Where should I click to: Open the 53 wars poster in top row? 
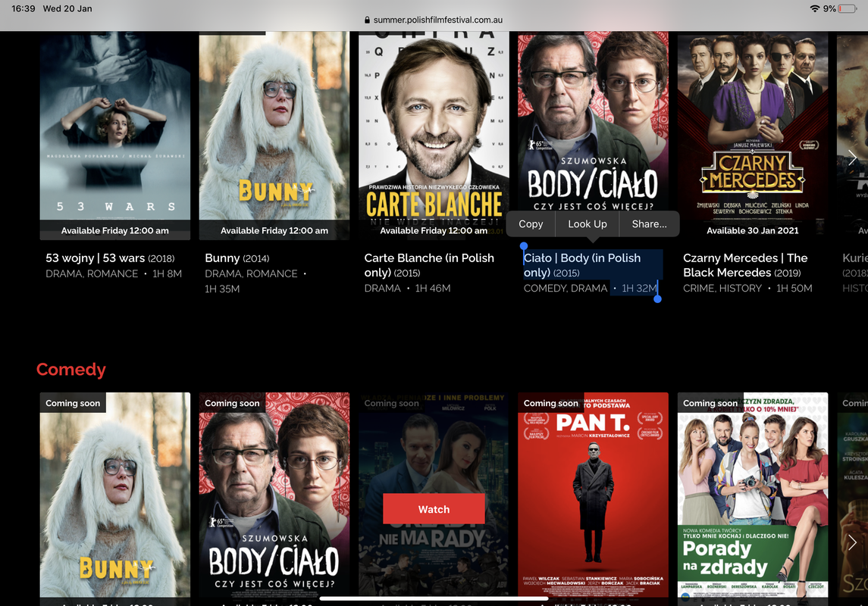[x=115, y=136]
